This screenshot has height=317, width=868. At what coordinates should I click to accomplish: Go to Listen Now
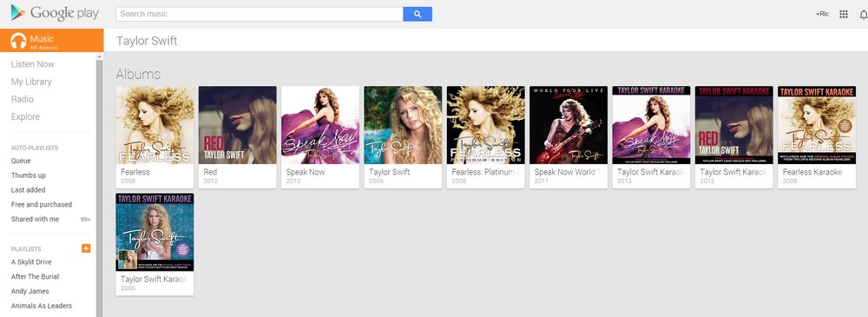33,64
